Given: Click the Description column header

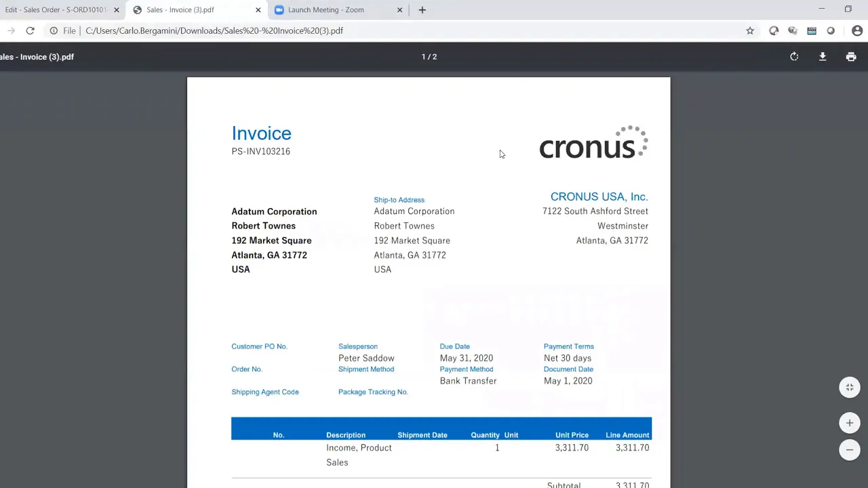Looking at the screenshot, I should coord(346,435).
